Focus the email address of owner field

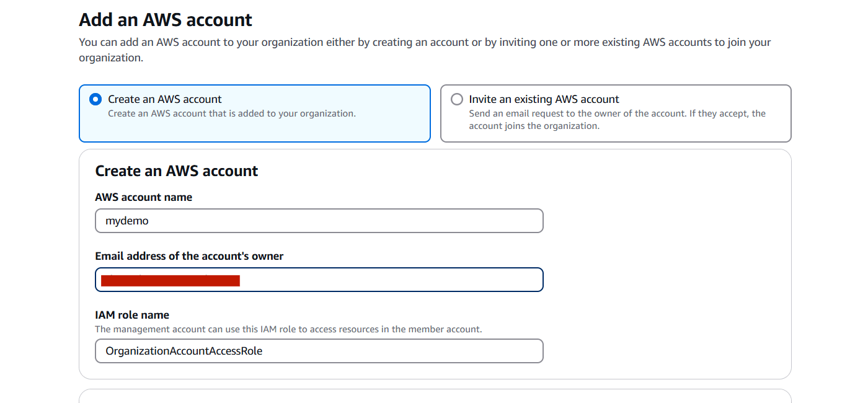pyautogui.click(x=391, y=280)
